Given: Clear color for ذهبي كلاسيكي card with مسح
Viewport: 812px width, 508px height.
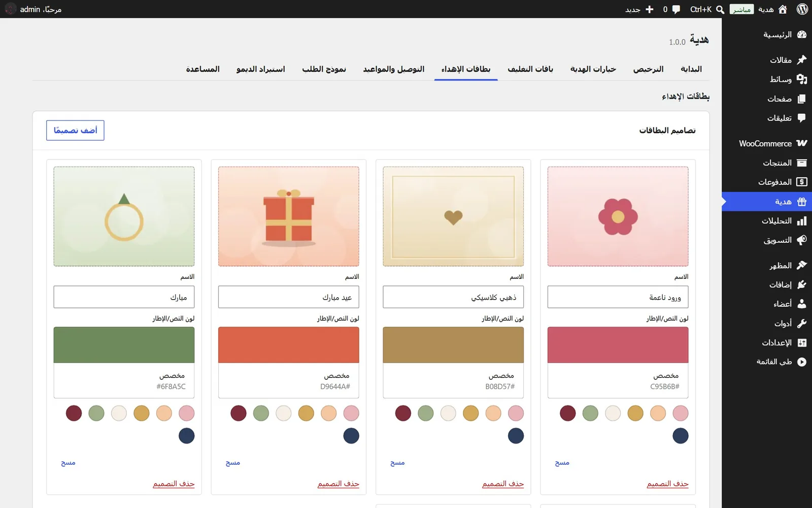Looking at the screenshot, I should pyautogui.click(x=397, y=463).
